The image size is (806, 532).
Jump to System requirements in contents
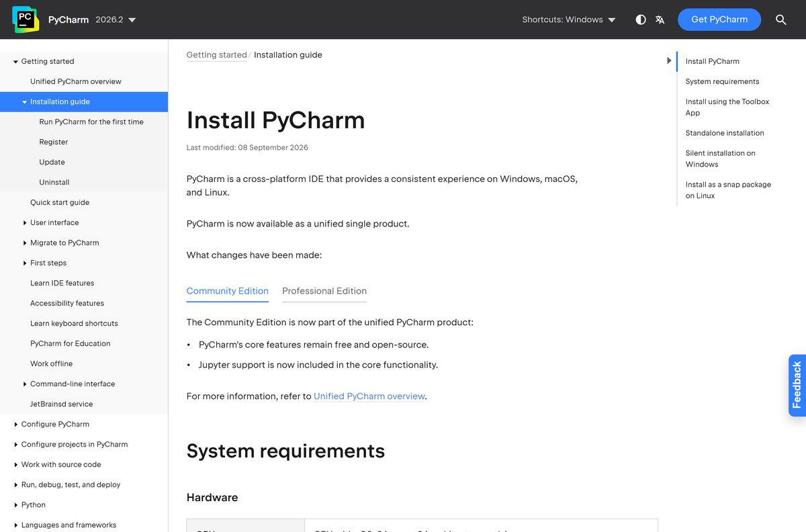pos(722,81)
